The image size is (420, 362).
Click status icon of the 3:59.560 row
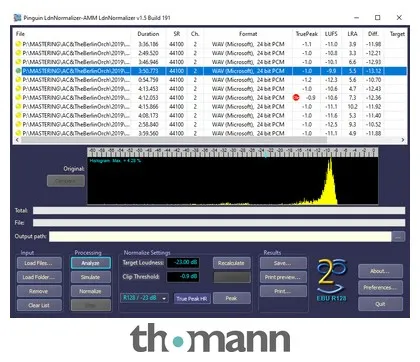click(x=18, y=133)
